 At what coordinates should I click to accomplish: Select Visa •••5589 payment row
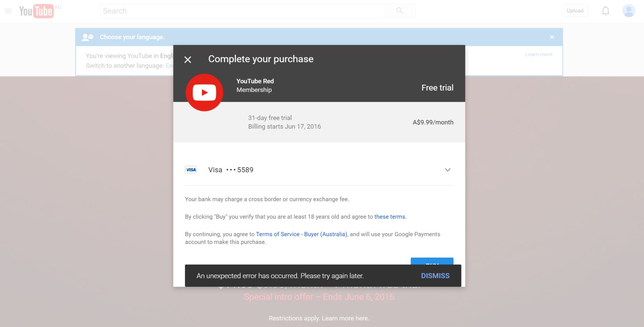(x=319, y=170)
